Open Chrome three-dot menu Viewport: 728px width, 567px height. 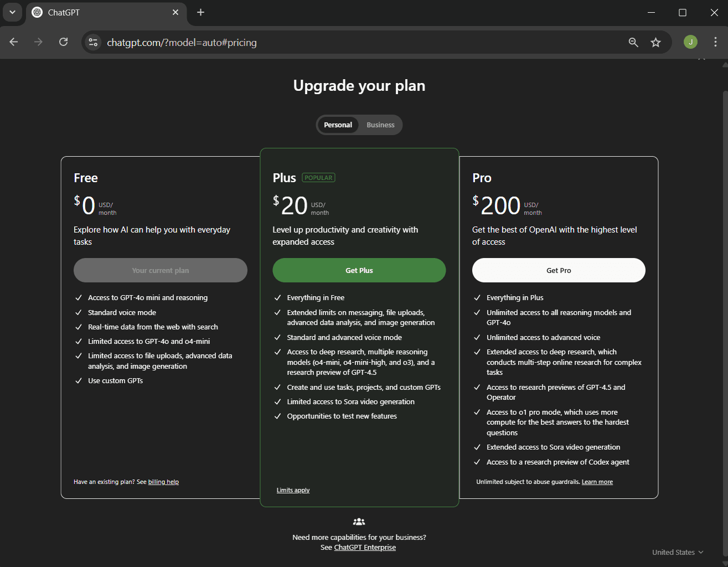click(715, 42)
